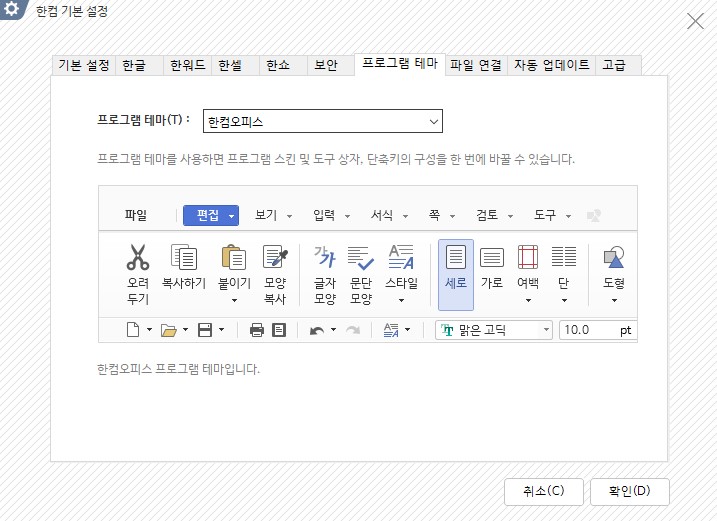The image size is (717, 521).
Task: Select the 세로 portrait orientation icon
Action: (x=455, y=257)
